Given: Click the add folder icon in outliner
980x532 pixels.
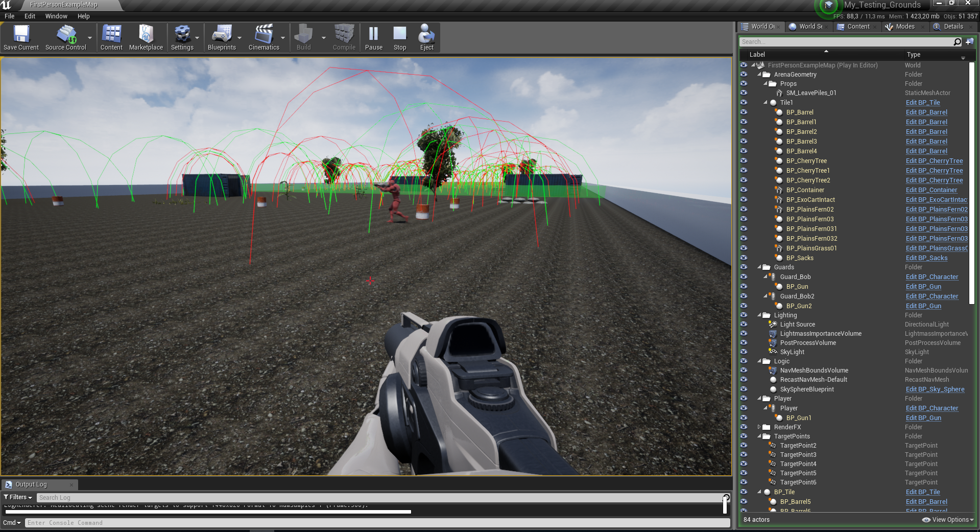Looking at the screenshot, I should [969, 42].
